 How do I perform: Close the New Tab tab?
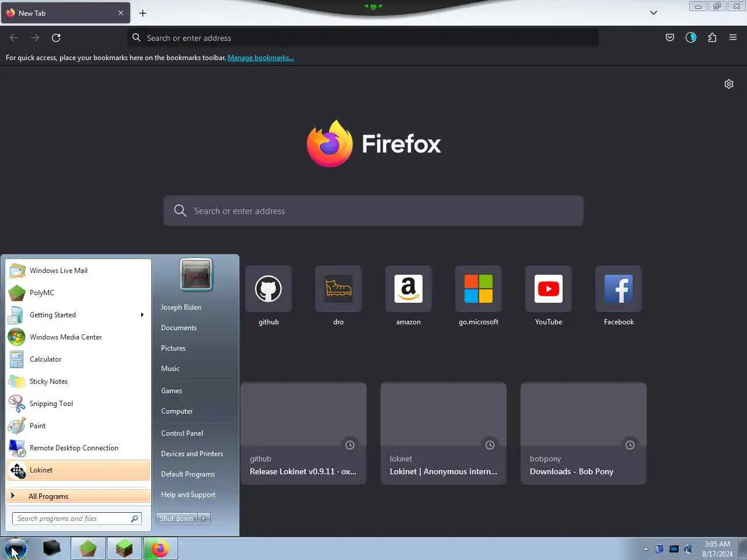pos(121,13)
